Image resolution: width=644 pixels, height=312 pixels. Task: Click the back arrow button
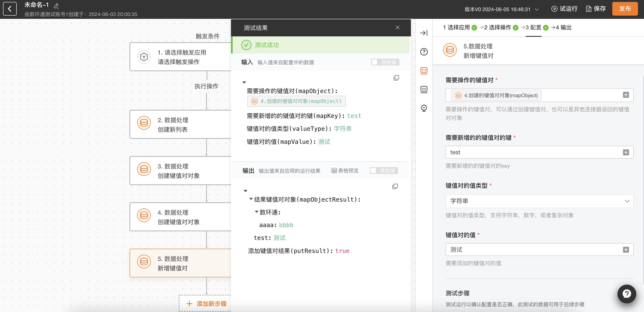click(x=10, y=9)
